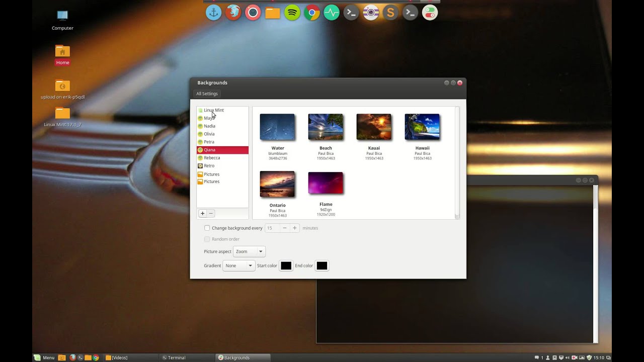Open the Picture aspect Zoom dropdown
The height and width of the screenshot is (362, 644).
click(249, 251)
